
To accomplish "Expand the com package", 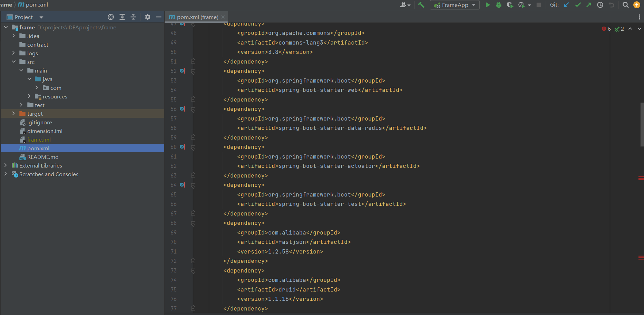I will pos(37,87).
